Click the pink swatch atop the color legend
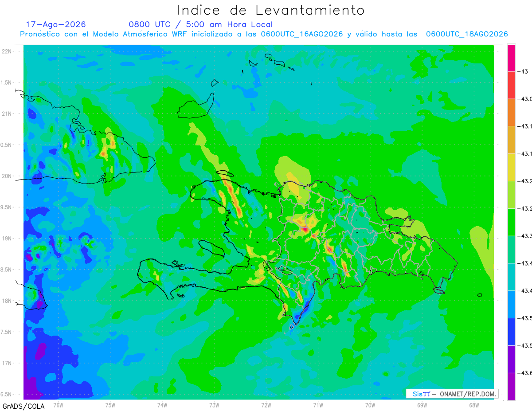 [511, 58]
